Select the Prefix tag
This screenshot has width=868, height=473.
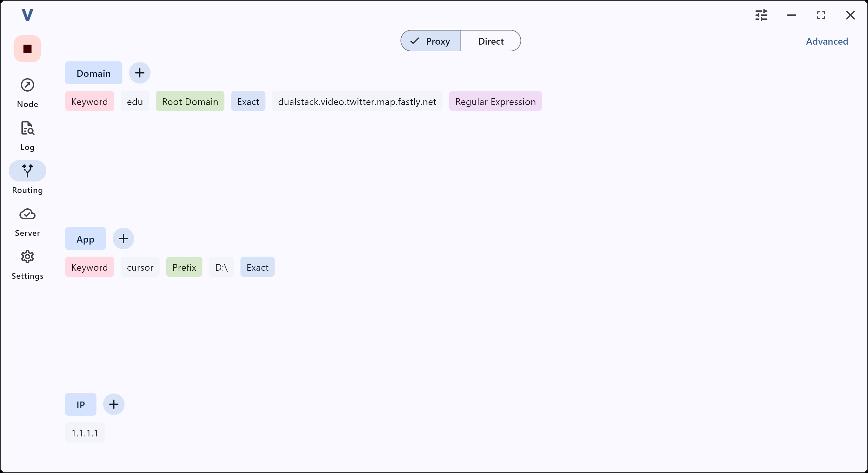click(184, 267)
